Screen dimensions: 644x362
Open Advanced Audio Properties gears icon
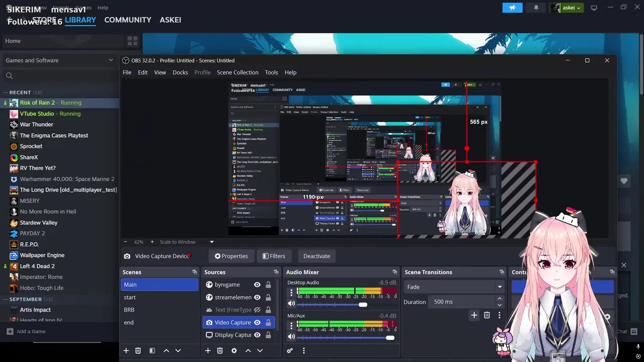tap(290, 350)
